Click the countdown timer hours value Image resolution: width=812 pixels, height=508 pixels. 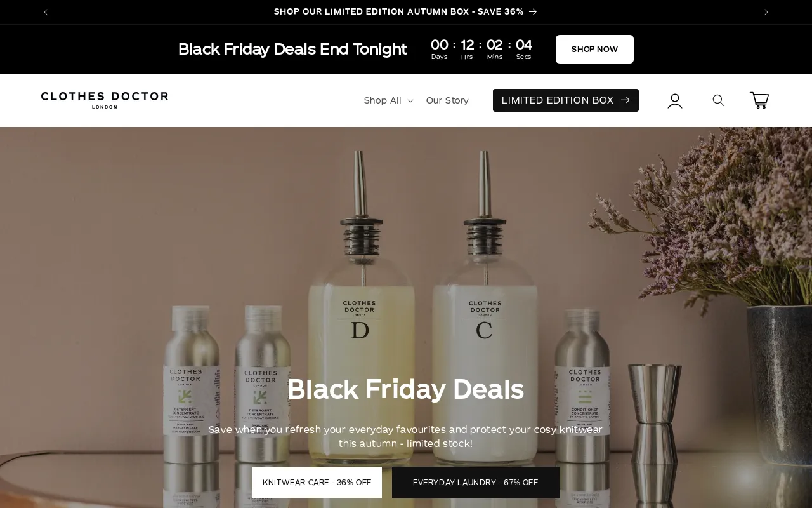(x=468, y=44)
